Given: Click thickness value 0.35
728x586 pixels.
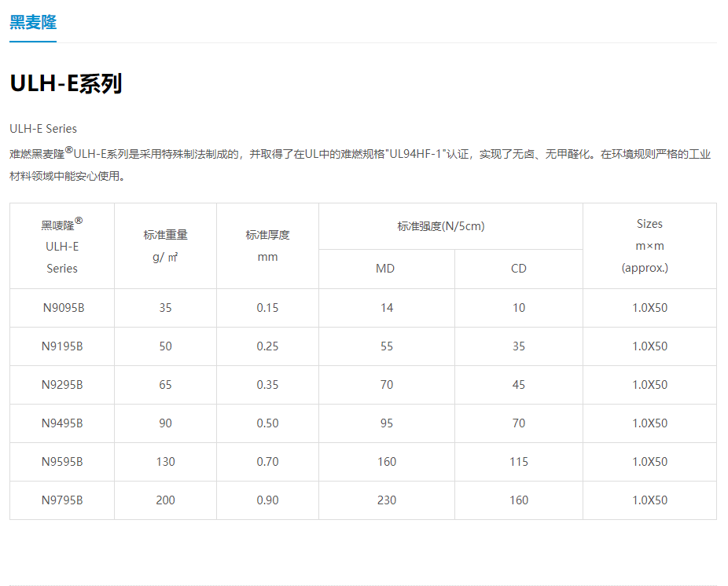Looking at the screenshot, I should tap(267, 385).
